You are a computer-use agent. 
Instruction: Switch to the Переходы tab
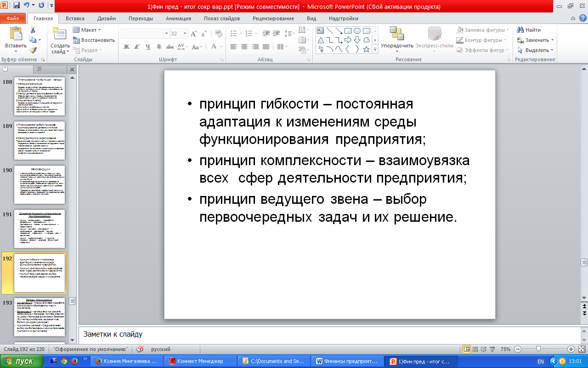tap(141, 18)
